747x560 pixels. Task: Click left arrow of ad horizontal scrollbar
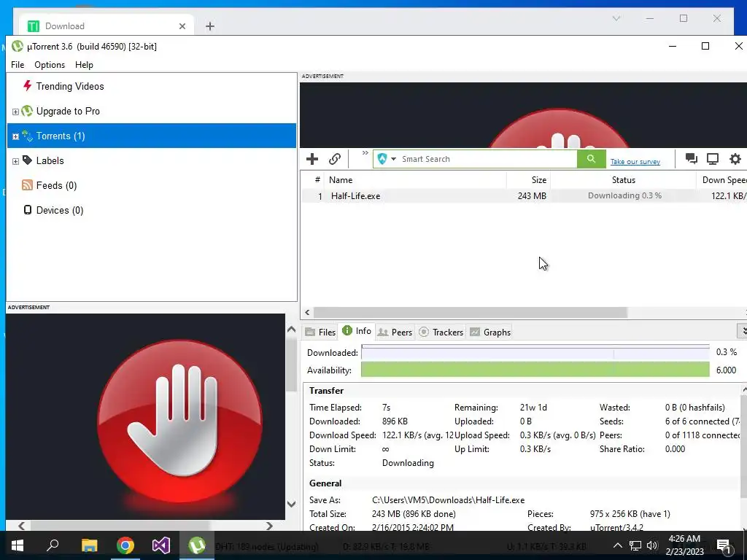(x=21, y=526)
